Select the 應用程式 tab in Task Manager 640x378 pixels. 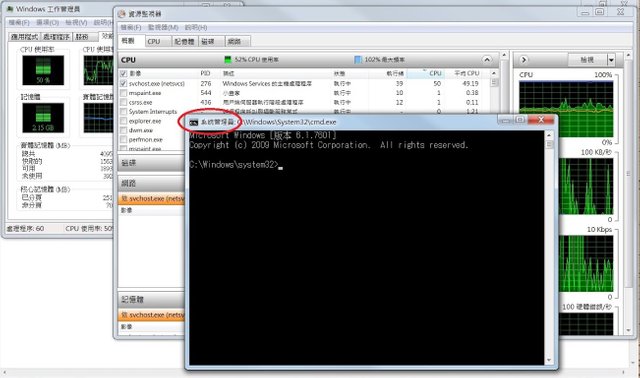(24, 37)
